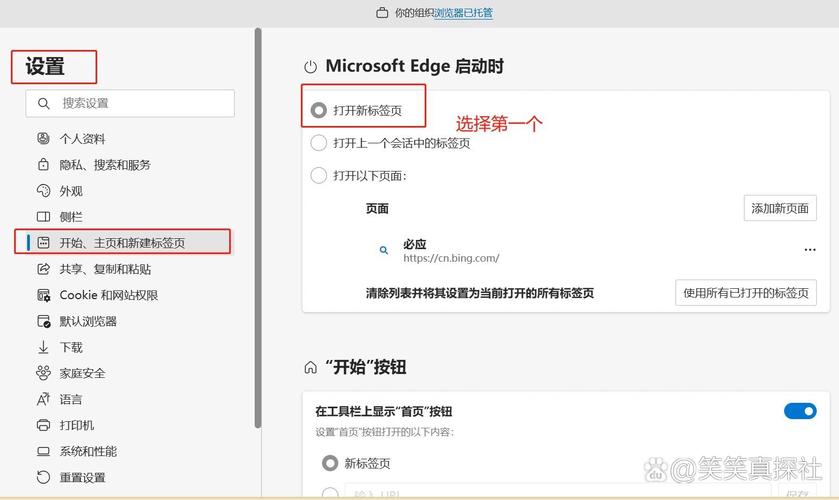
Task: Click the reset icon beside 重置设置
Action: tap(43, 478)
